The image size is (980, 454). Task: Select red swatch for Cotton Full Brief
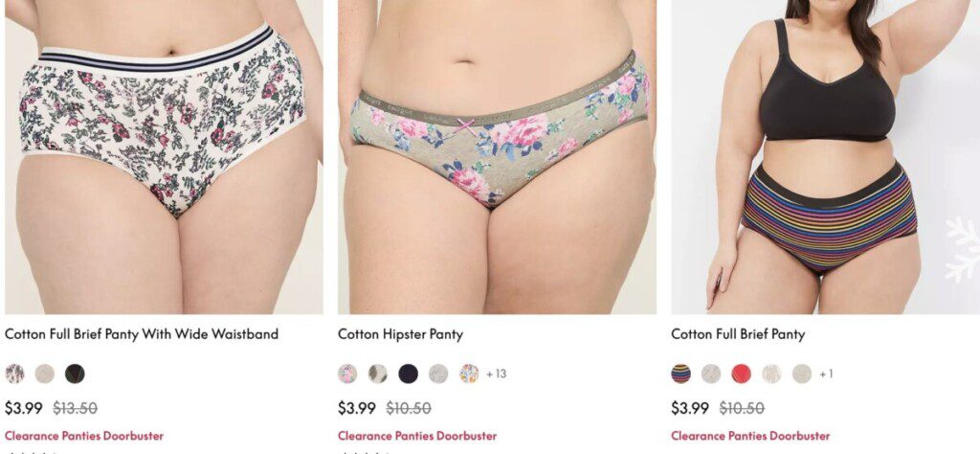[742, 374]
